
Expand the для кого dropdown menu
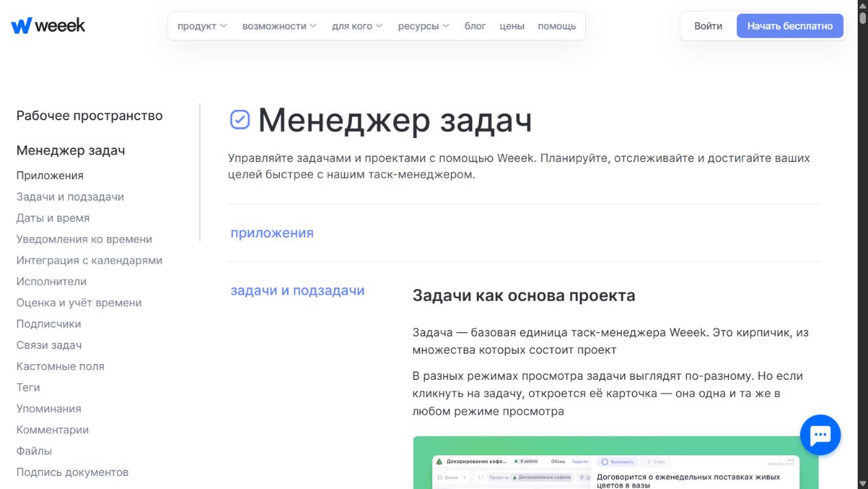pos(357,26)
